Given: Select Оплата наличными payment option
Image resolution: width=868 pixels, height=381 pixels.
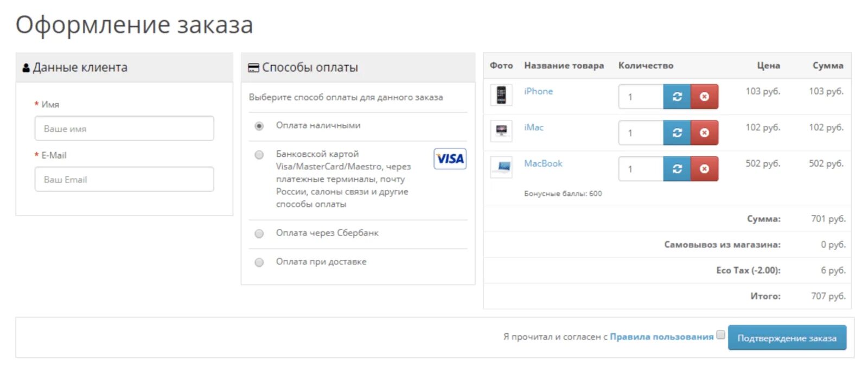Looking at the screenshot, I should click(x=259, y=126).
